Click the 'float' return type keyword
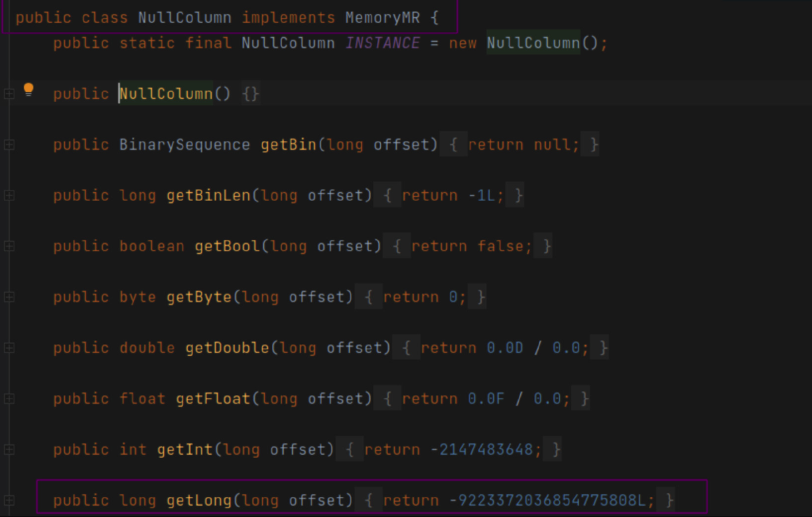The image size is (812, 517). click(143, 399)
